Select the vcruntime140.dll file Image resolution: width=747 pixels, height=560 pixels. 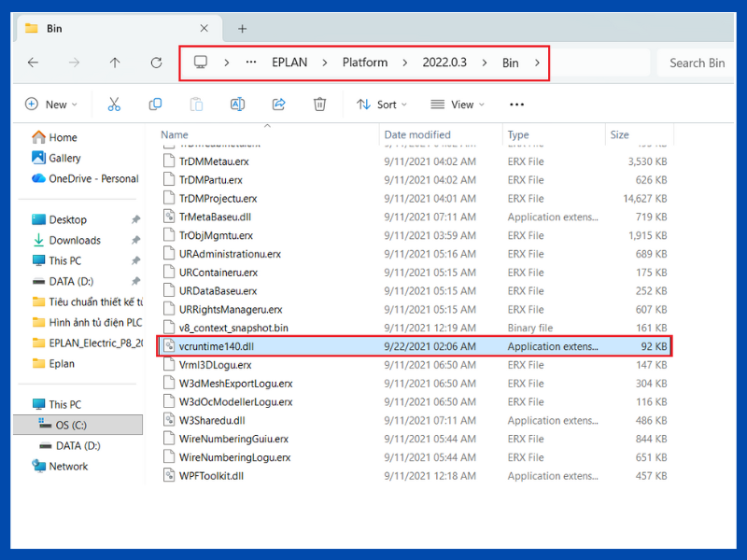pos(216,346)
